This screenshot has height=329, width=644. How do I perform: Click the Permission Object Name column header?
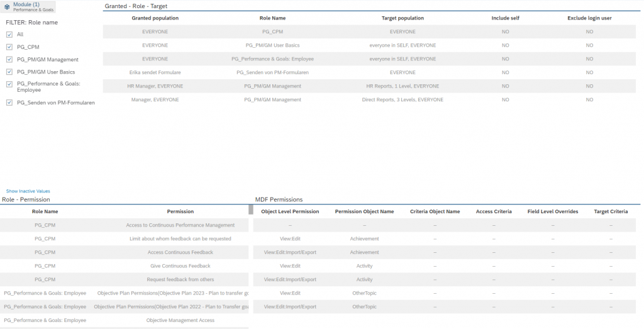point(364,211)
